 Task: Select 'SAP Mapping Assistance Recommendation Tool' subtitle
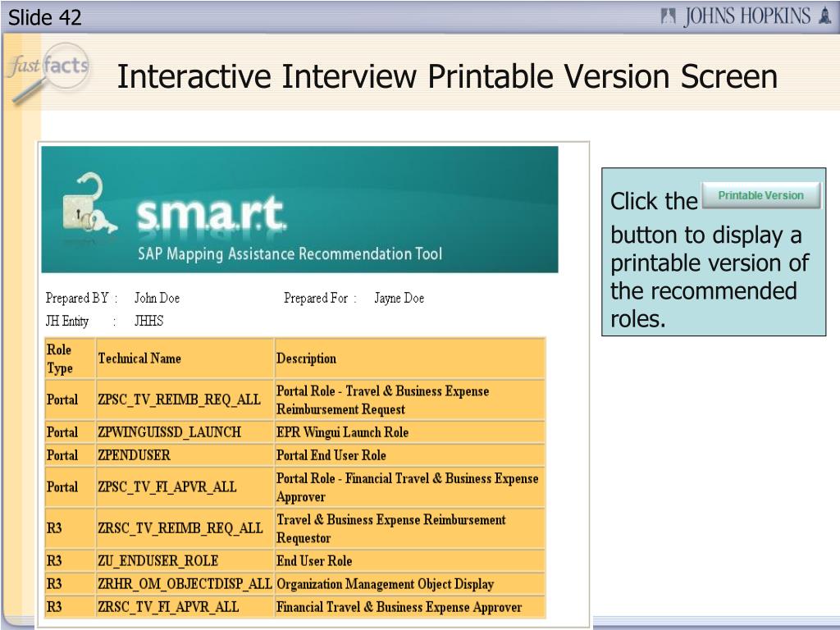pos(290,253)
